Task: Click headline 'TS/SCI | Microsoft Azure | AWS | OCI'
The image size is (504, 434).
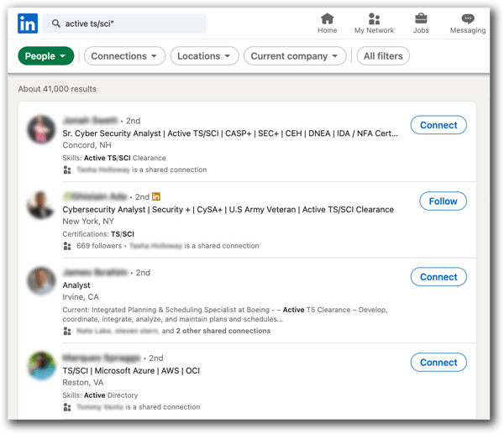Action: tap(131, 371)
